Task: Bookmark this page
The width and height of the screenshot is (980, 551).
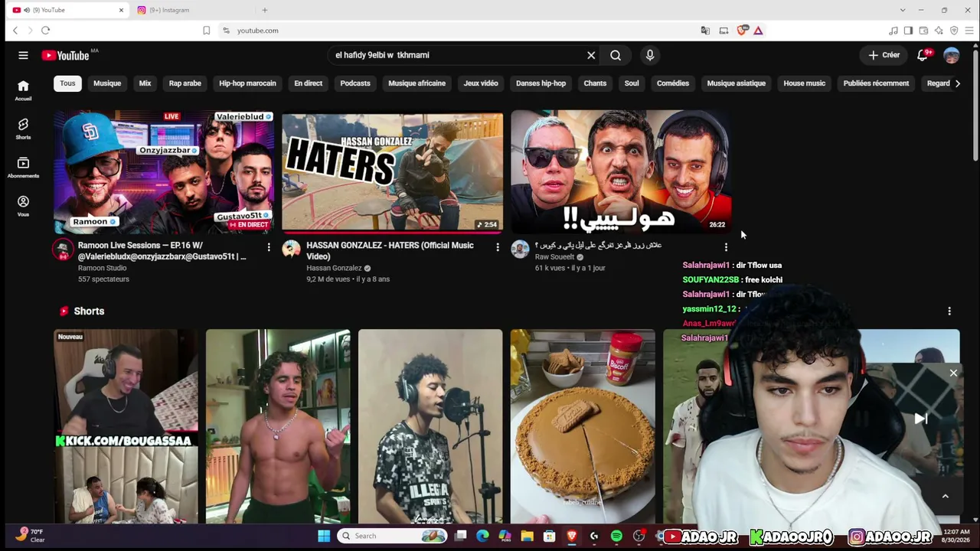Action: tap(206, 31)
